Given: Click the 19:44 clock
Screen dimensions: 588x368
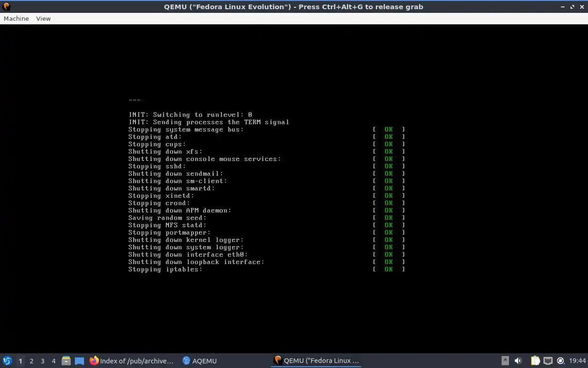Looking at the screenshot, I should tap(577, 361).
